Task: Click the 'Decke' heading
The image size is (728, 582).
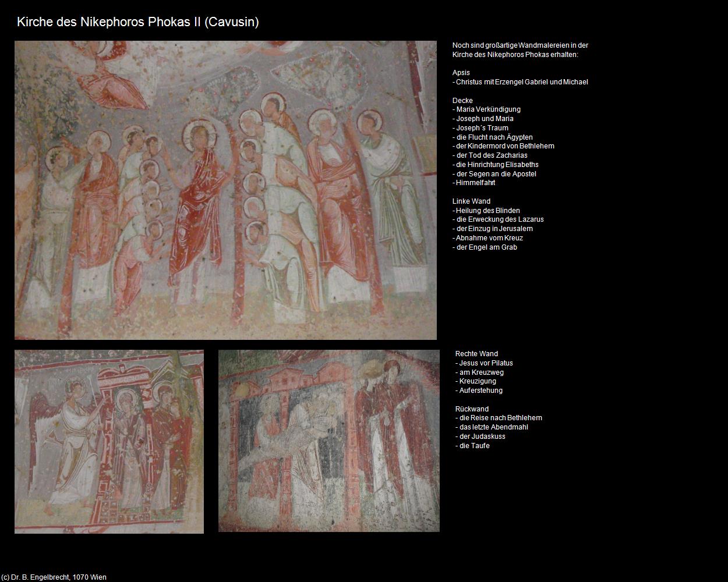Action: click(x=462, y=101)
